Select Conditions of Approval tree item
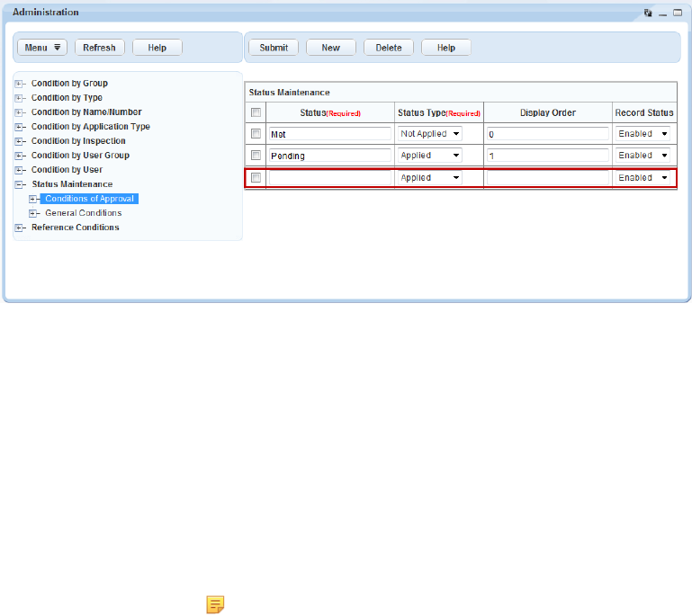This screenshot has height=616, width=692. [x=90, y=199]
